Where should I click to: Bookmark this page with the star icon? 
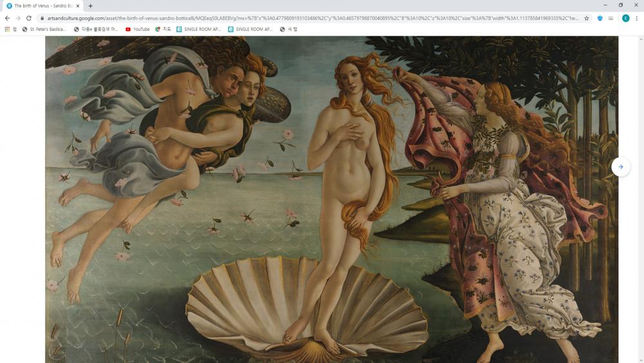pos(587,18)
